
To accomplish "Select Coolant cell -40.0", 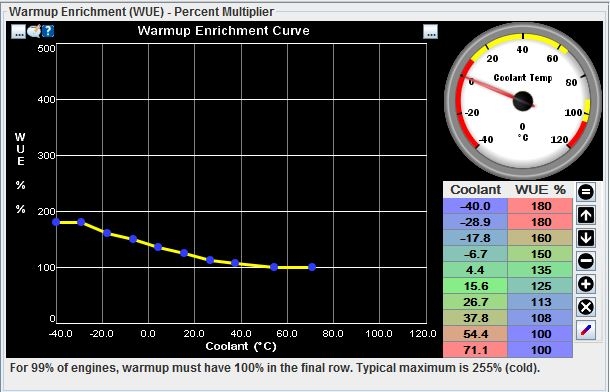I will [x=475, y=206].
